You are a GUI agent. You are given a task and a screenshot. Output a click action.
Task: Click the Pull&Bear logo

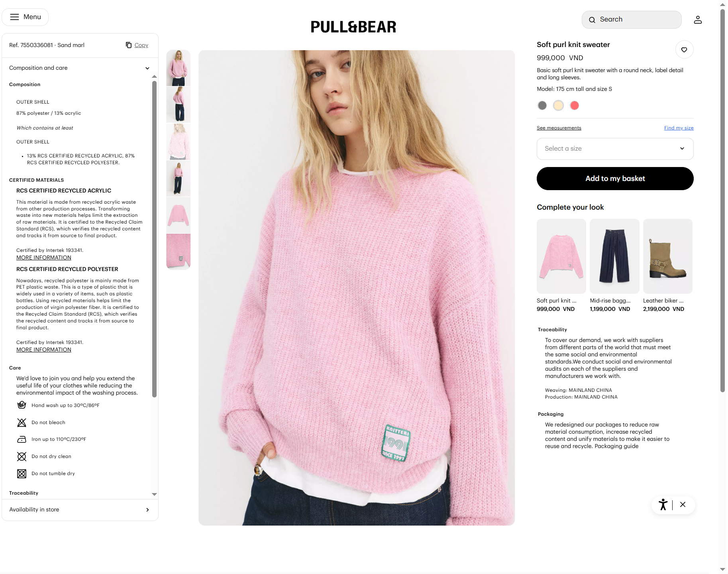click(x=353, y=27)
